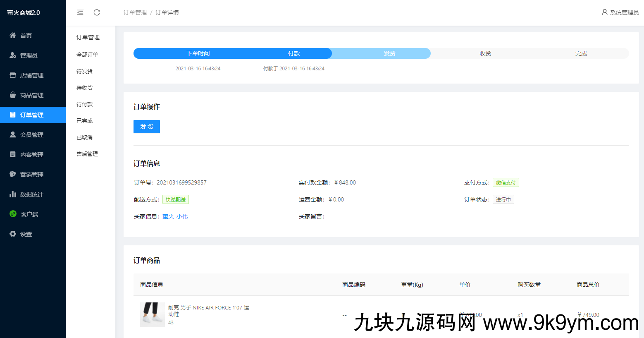The height and width of the screenshot is (338, 644).
Task: Select the 店铺管理 store icon
Action: tap(13, 75)
